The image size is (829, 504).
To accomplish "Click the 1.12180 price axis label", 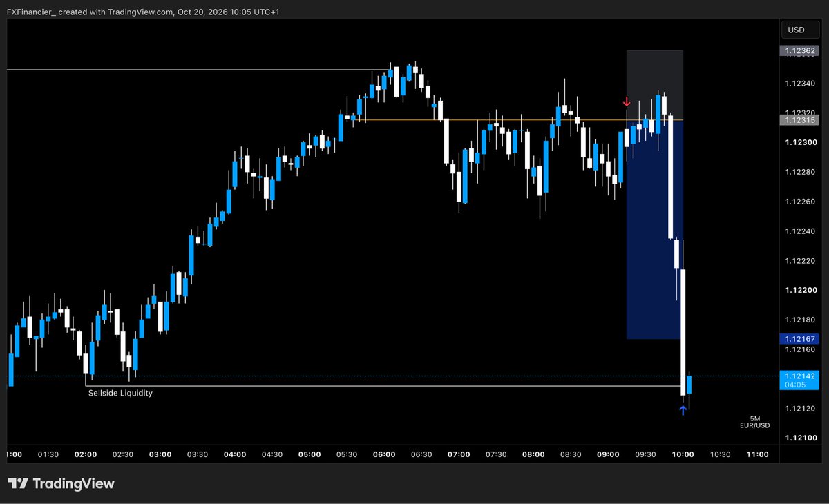I will pos(801,320).
